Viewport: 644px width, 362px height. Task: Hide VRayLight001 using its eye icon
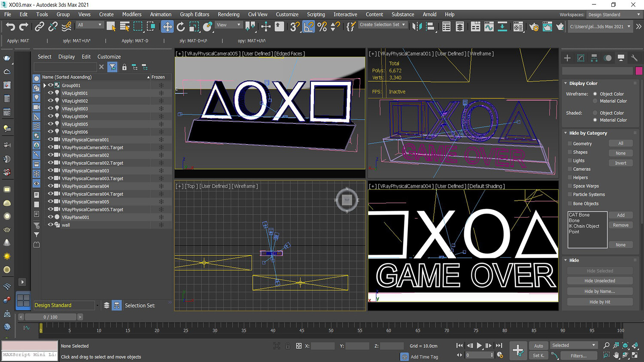click(x=50, y=93)
